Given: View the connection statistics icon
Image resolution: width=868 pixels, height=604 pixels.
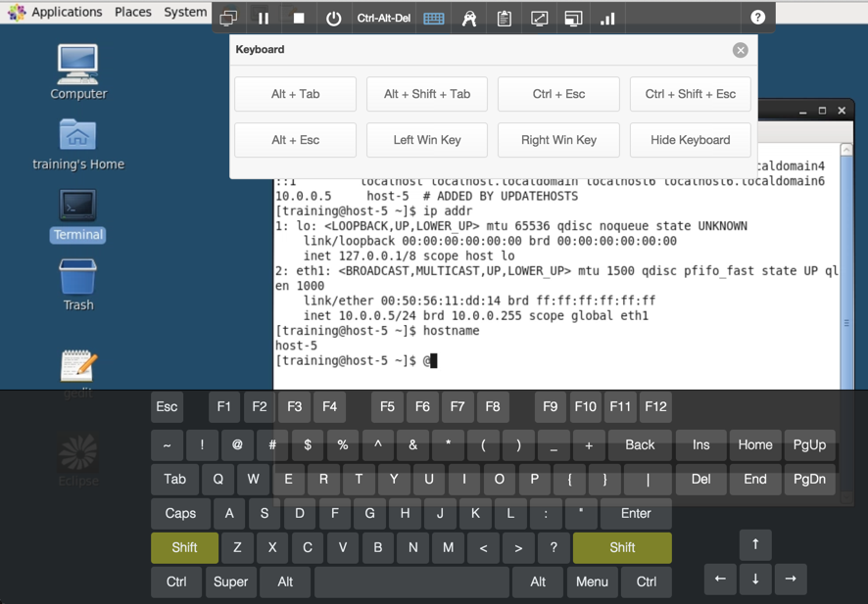Looking at the screenshot, I should [607, 17].
